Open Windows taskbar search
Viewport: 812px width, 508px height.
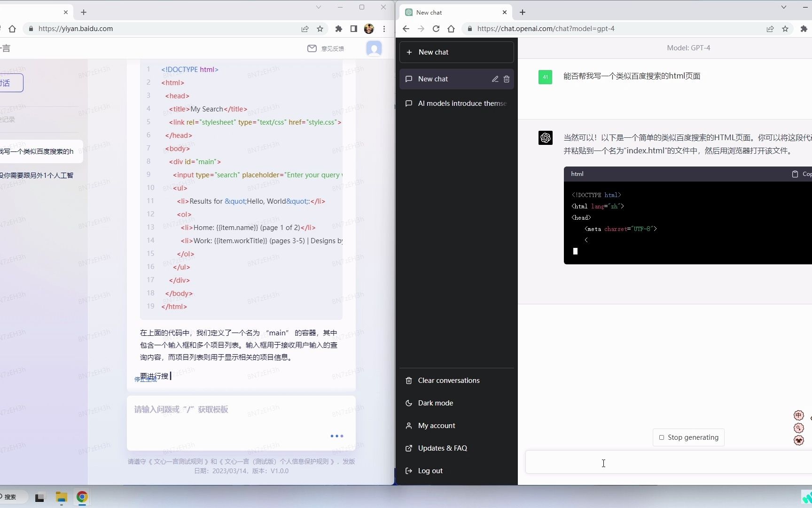pyautogui.click(x=13, y=497)
